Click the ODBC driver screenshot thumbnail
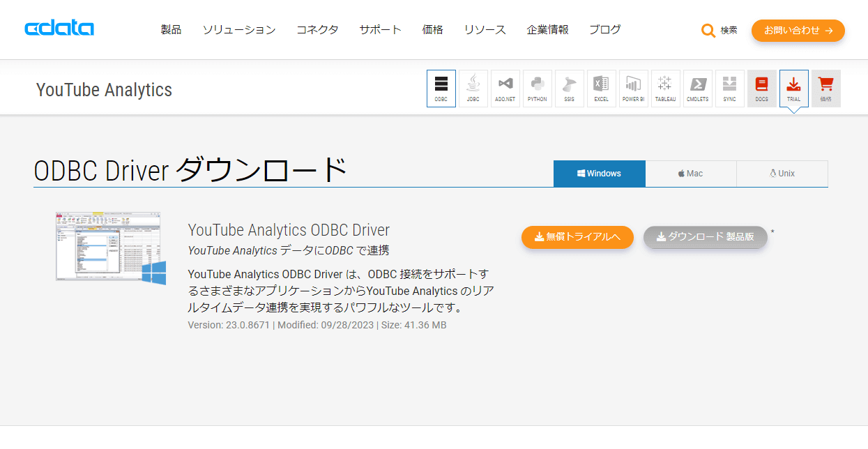 pyautogui.click(x=111, y=248)
